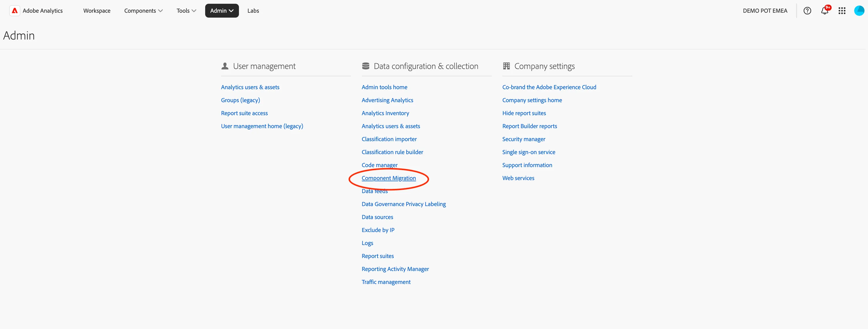
Task: Open the Labs menu item
Action: click(253, 11)
